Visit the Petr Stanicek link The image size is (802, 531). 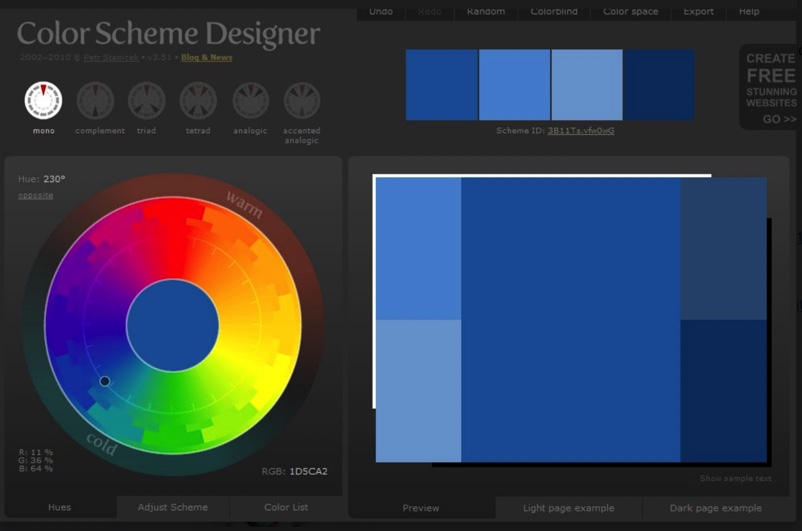(111, 57)
